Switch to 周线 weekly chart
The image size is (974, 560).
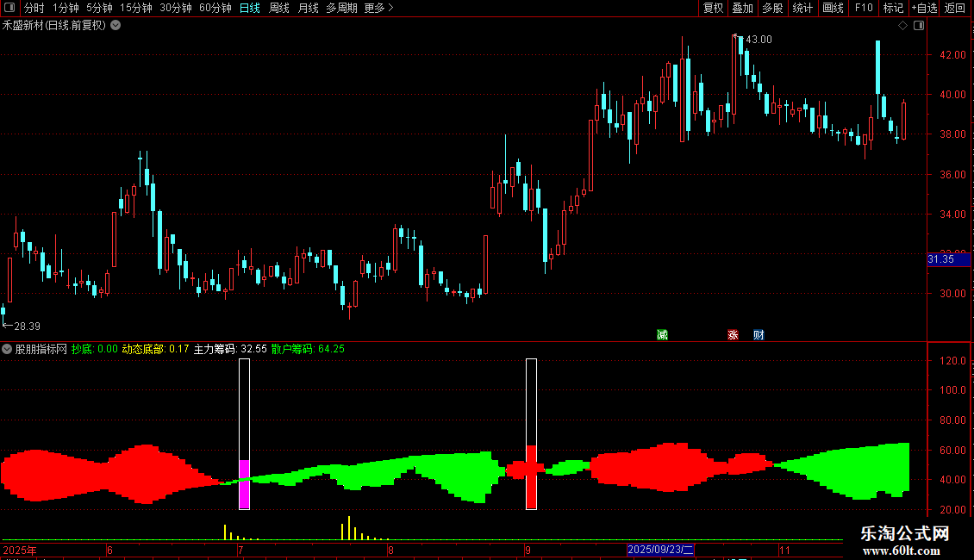coord(279,8)
